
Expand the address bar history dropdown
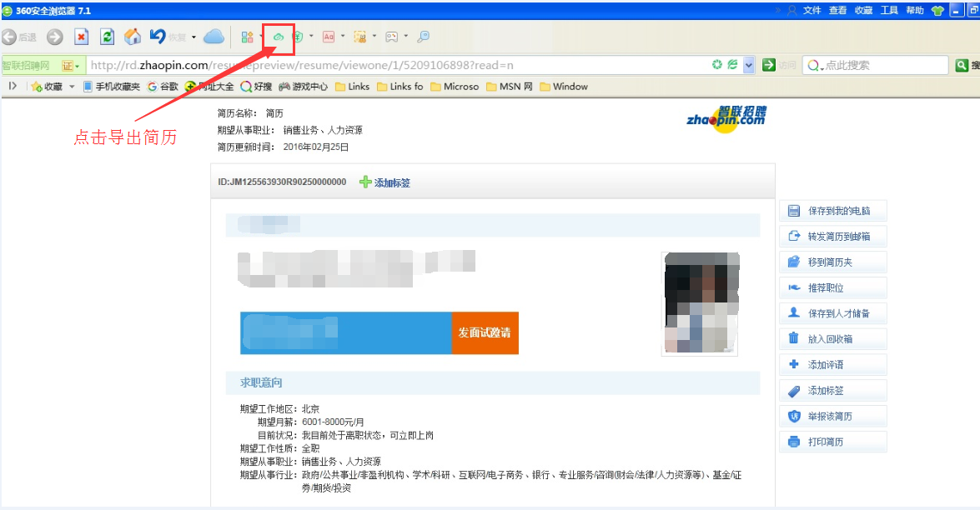click(749, 66)
